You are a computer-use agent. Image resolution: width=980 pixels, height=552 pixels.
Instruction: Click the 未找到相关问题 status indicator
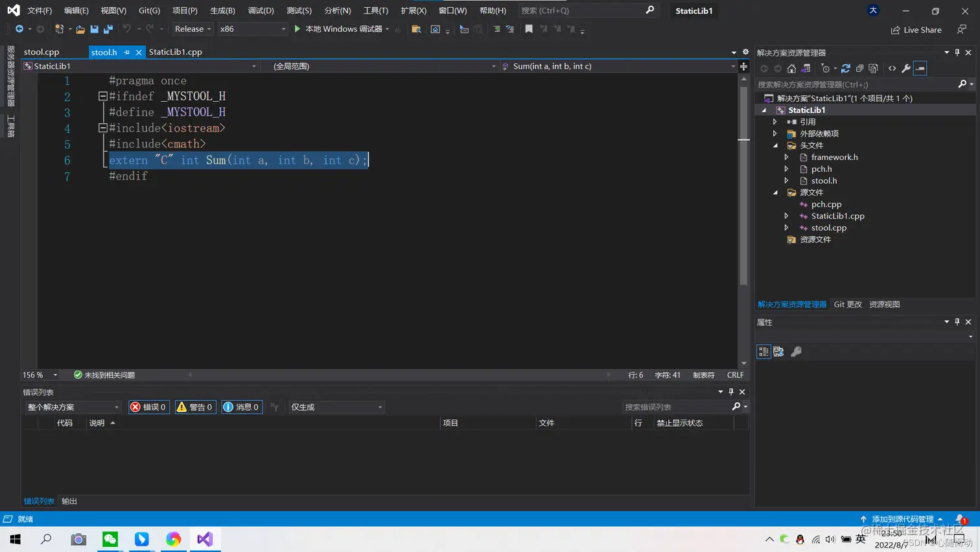(x=104, y=375)
